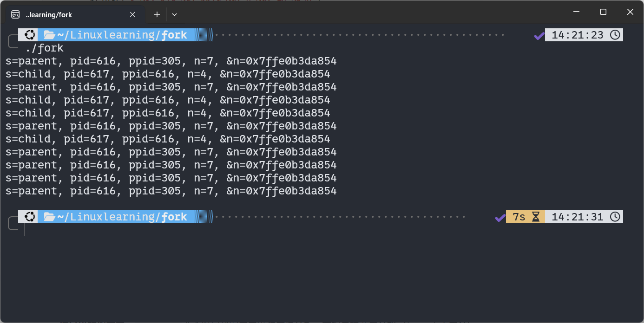Minimize the terminal window
The width and height of the screenshot is (644, 323).
click(576, 12)
